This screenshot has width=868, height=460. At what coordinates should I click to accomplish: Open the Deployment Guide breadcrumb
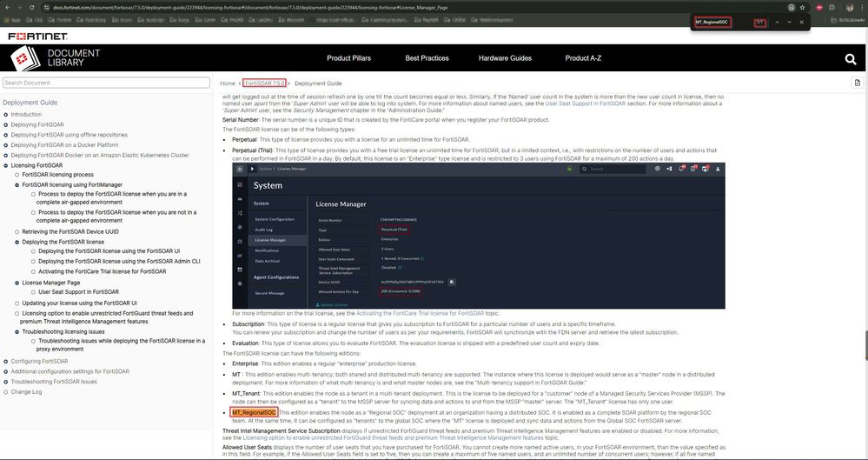318,83
